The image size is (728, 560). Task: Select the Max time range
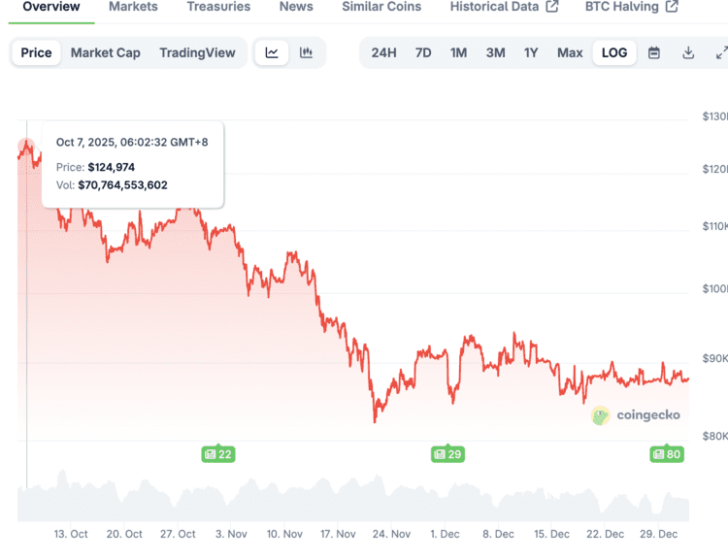tap(570, 52)
